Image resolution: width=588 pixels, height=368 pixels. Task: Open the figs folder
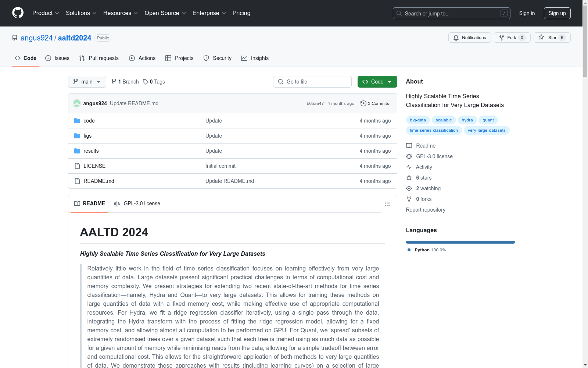point(87,136)
